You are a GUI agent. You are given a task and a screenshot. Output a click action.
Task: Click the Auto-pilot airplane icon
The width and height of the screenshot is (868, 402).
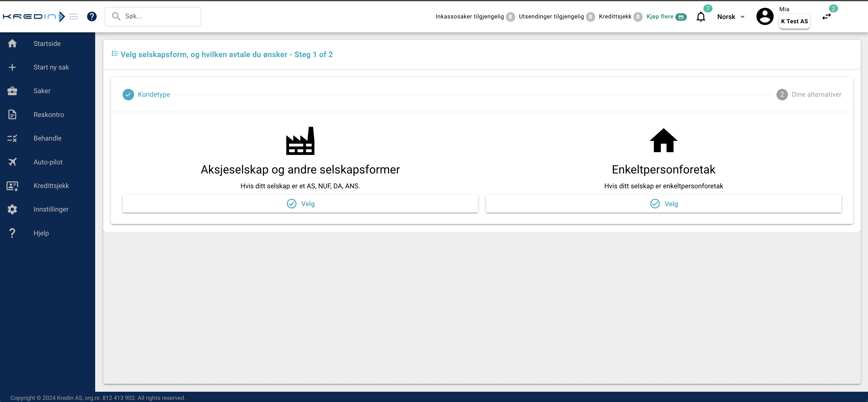tap(12, 162)
